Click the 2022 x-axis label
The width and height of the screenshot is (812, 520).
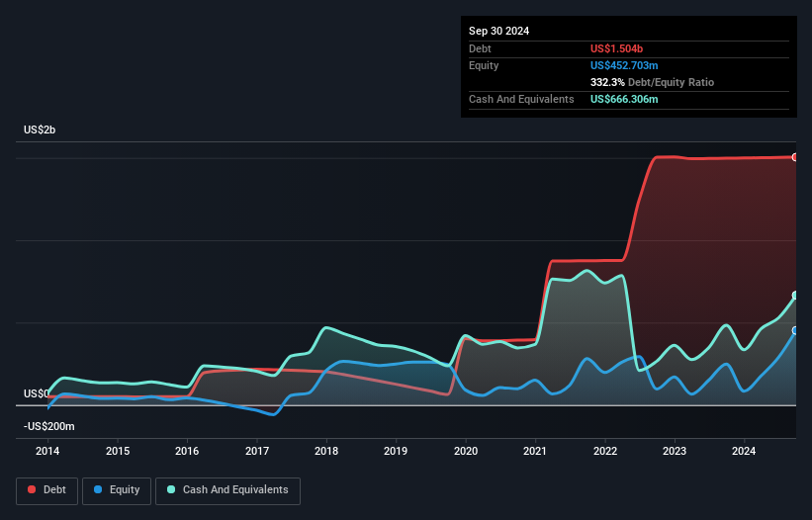605,451
